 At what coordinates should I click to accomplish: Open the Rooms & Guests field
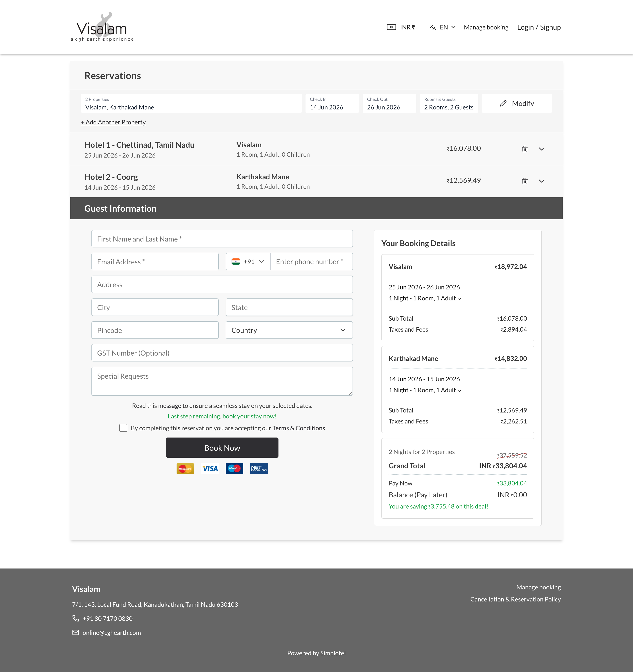click(449, 103)
